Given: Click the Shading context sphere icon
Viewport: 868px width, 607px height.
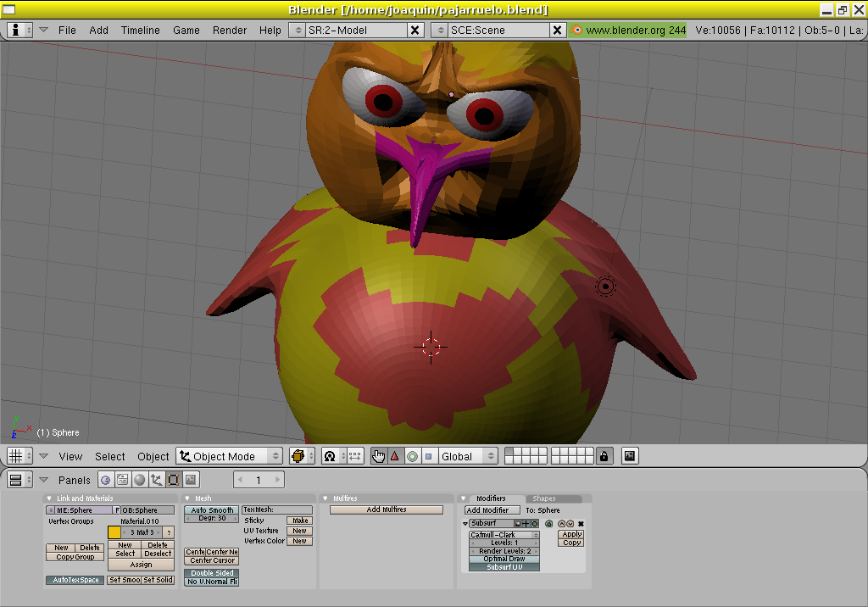Looking at the screenshot, I should [140, 480].
